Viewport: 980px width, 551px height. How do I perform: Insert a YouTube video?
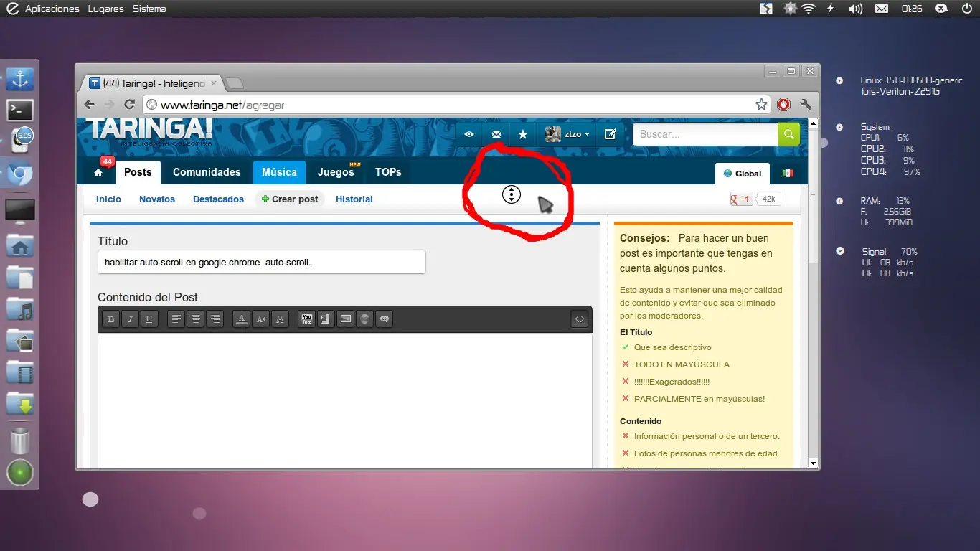307,319
